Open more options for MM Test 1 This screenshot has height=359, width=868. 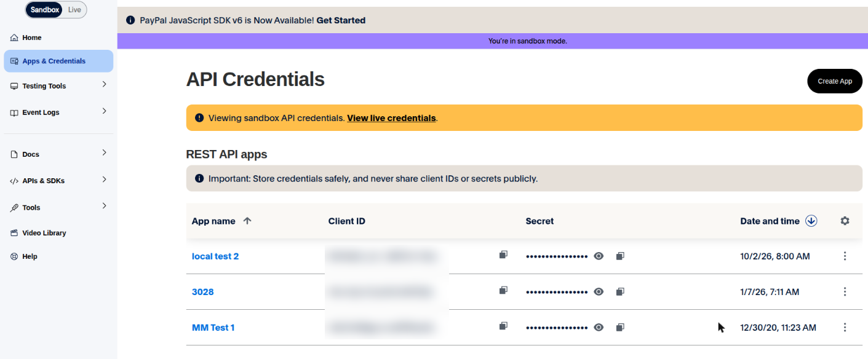pyautogui.click(x=845, y=328)
